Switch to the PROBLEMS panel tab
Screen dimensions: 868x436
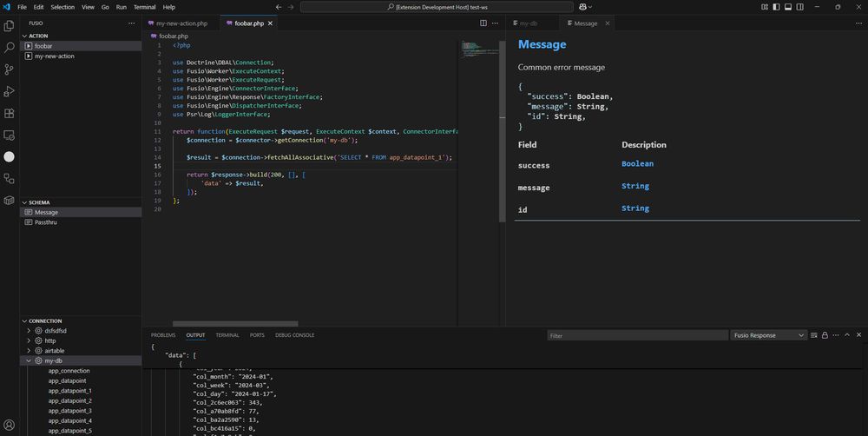[x=163, y=335]
